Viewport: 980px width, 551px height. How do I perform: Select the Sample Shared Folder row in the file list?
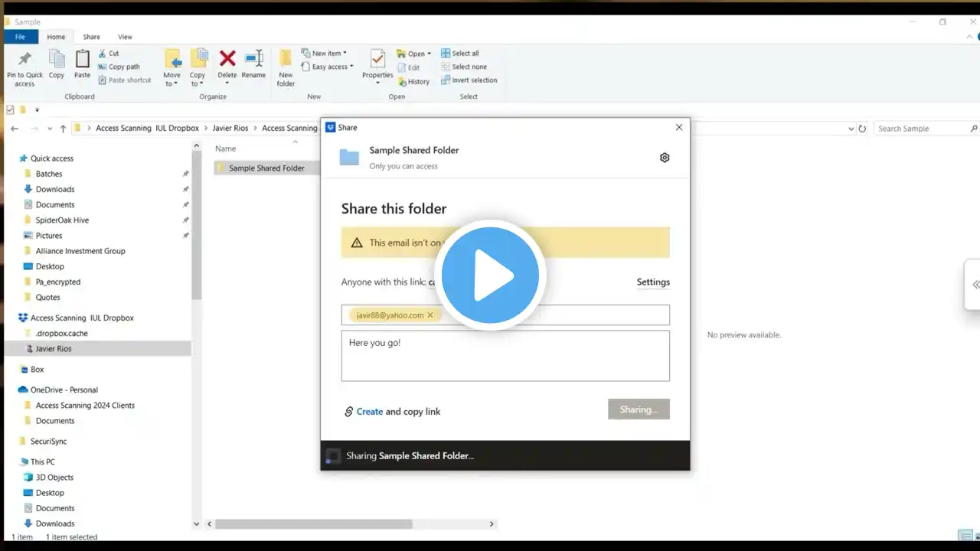(x=266, y=168)
